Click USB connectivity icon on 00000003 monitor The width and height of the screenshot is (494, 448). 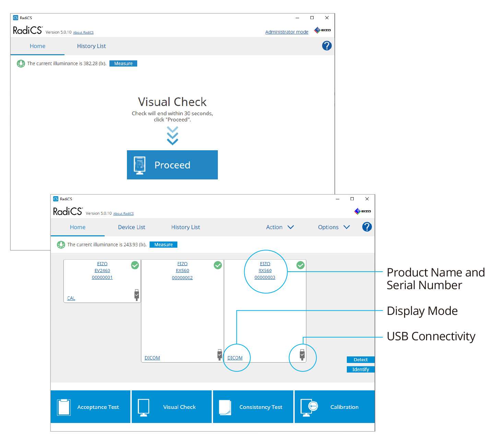[x=302, y=355]
